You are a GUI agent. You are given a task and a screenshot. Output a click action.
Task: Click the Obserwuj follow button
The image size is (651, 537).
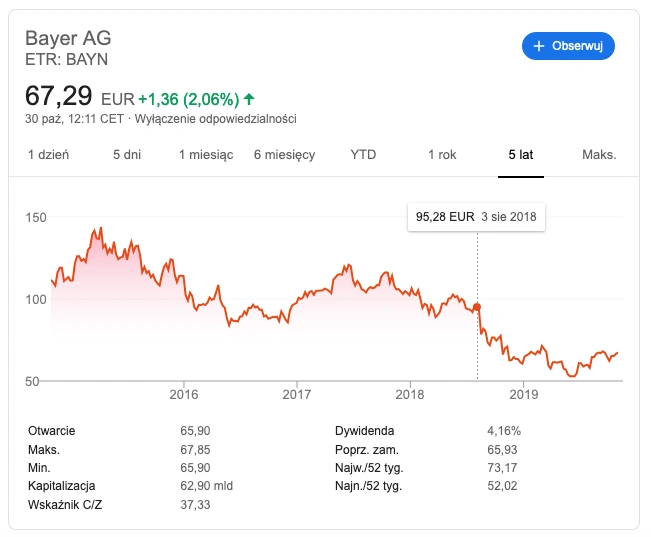[x=568, y=46]
